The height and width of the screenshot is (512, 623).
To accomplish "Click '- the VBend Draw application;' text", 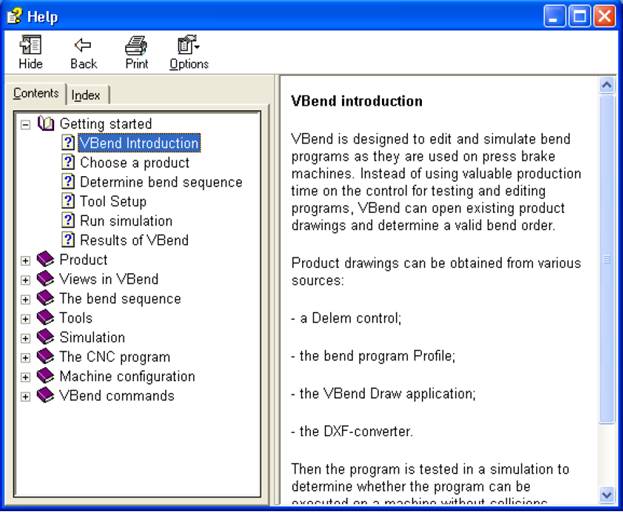I will (383, 394).
